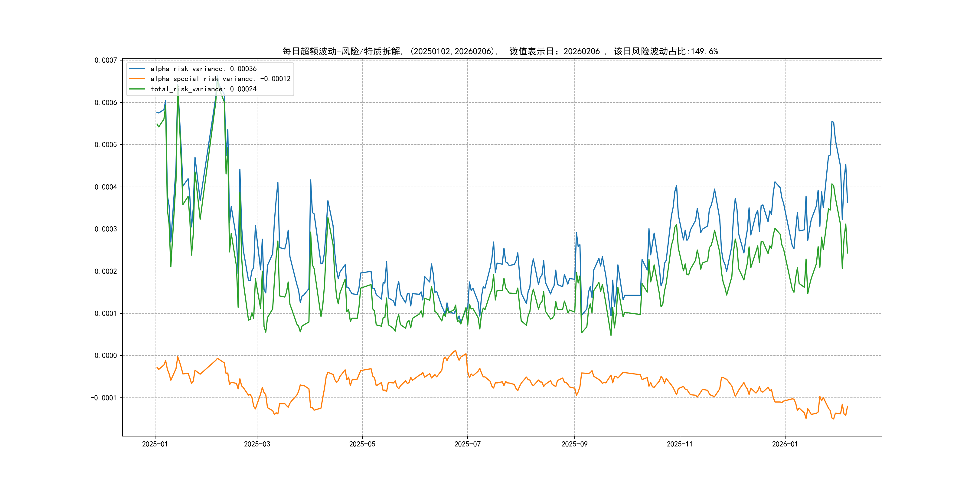Click the 2026-01 x-axis tick label
Screen dimensions: 980x490
click(785, 444)
